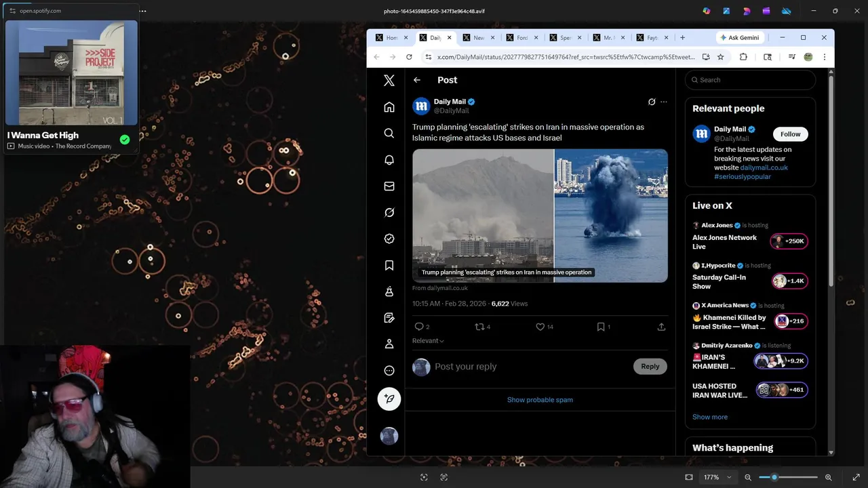Click the Reply button

pos(650,367)
